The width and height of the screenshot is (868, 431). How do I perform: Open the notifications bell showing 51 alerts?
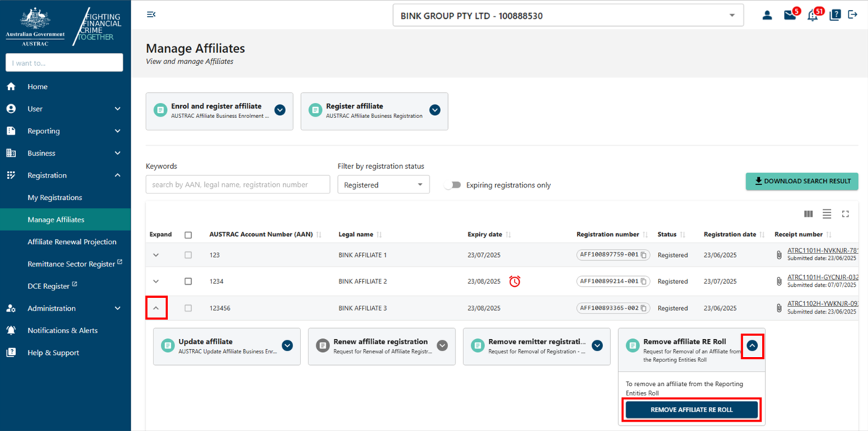(812, 14)
